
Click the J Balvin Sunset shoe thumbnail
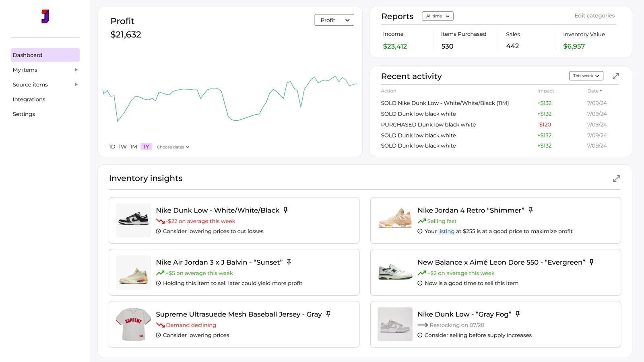pyautogui.click(x=133, y=272)
